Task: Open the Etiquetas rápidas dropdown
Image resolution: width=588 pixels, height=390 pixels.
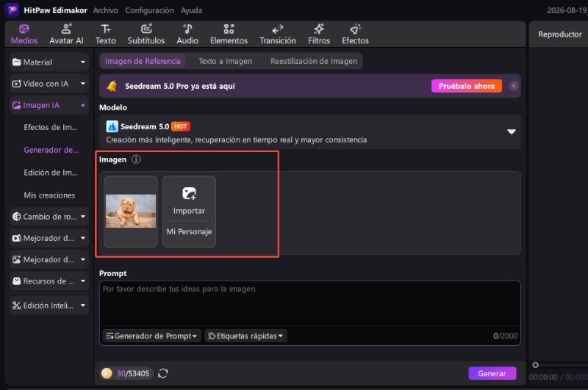Action: (245, 336)
